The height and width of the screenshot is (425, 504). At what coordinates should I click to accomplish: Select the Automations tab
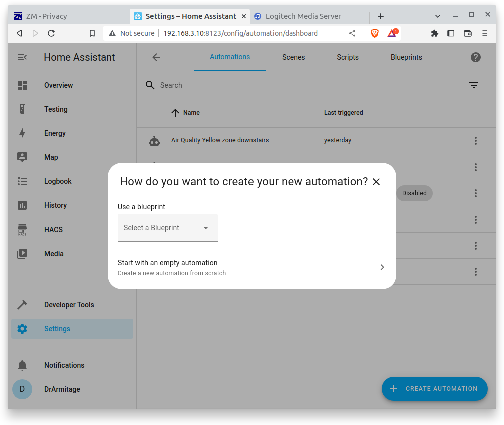tap(230, 57)
